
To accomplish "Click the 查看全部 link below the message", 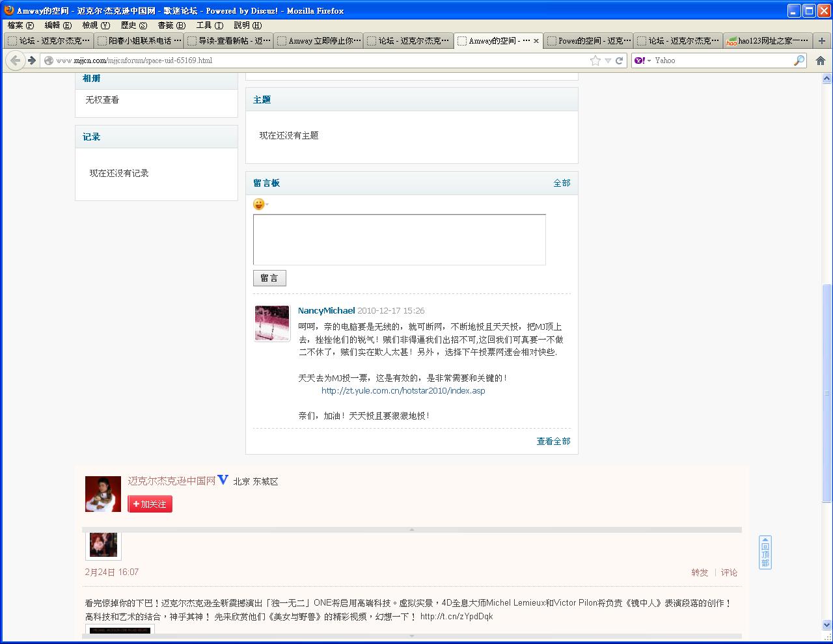I will click(553, 441).
